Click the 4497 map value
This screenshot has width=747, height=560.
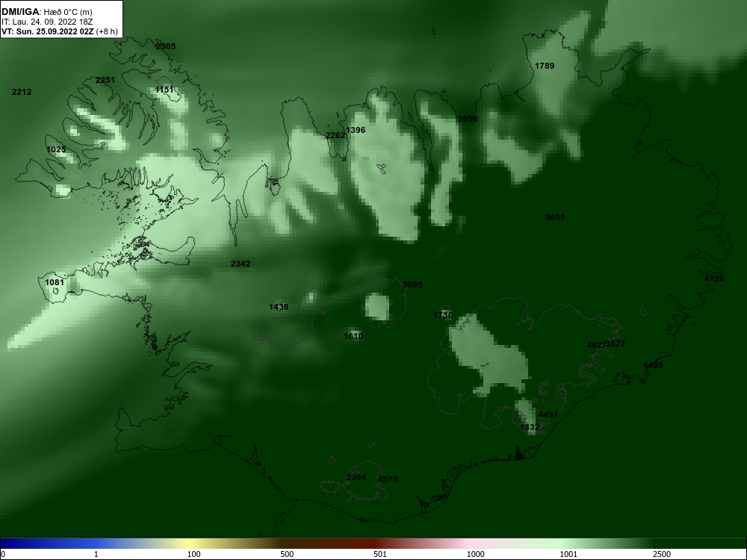point(548,414)
